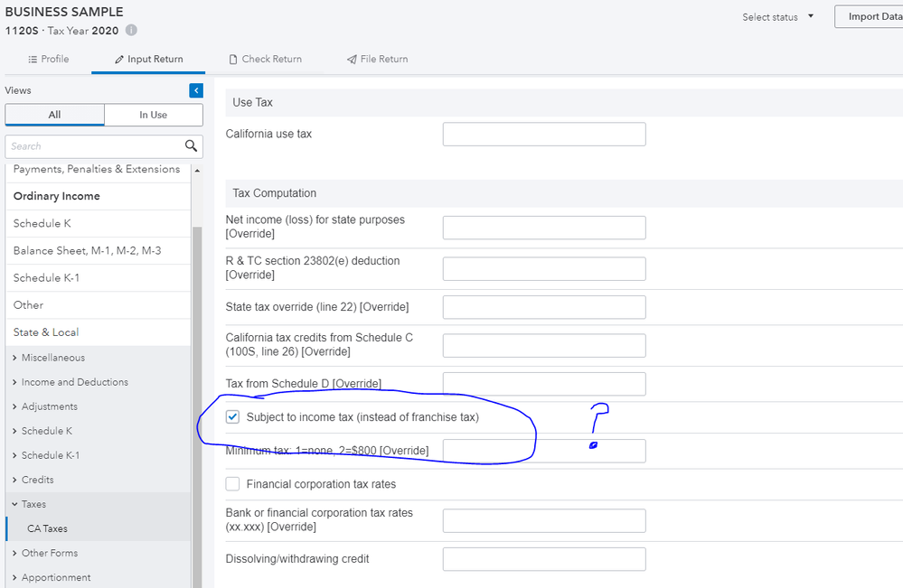Expand the Miscellaneous section
Image resolution: width=903 pixels, height=588 pixels.
pos(52,358)
